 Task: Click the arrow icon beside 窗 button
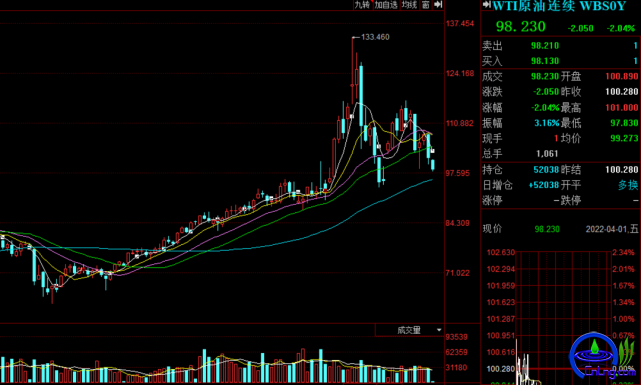click(438, 4)
